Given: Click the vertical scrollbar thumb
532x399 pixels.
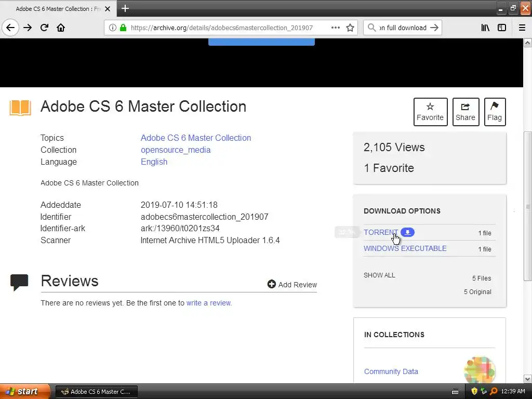Looking at the screenshot, I should point(528,206).
